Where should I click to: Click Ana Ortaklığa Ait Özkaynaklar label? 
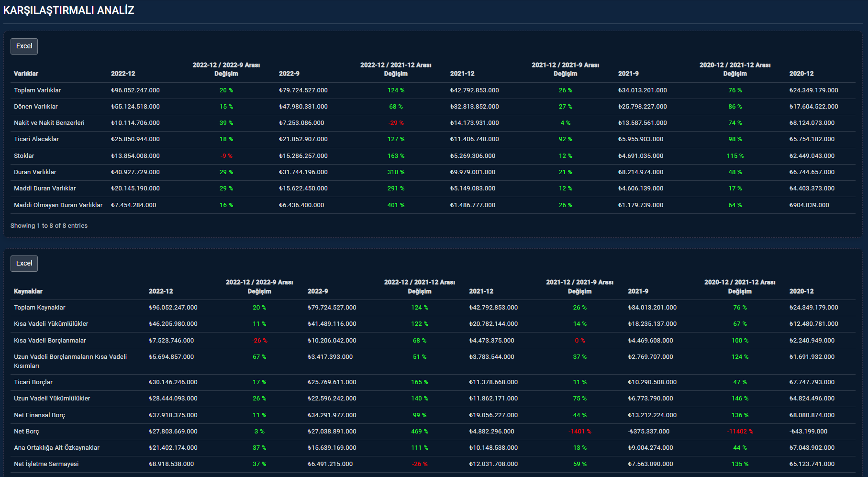(x=56, y=448)
